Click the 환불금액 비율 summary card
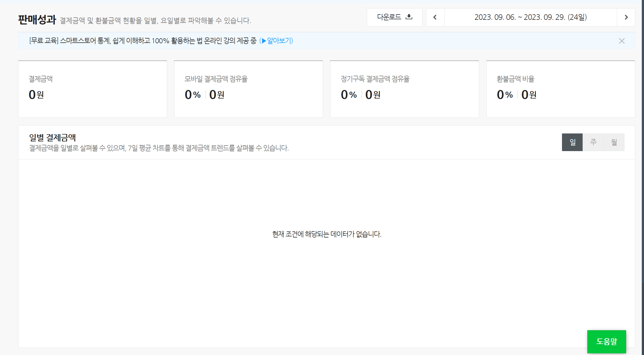Image resolution: width=644 pixels, height=355 pixels. (x=560, y=89)
